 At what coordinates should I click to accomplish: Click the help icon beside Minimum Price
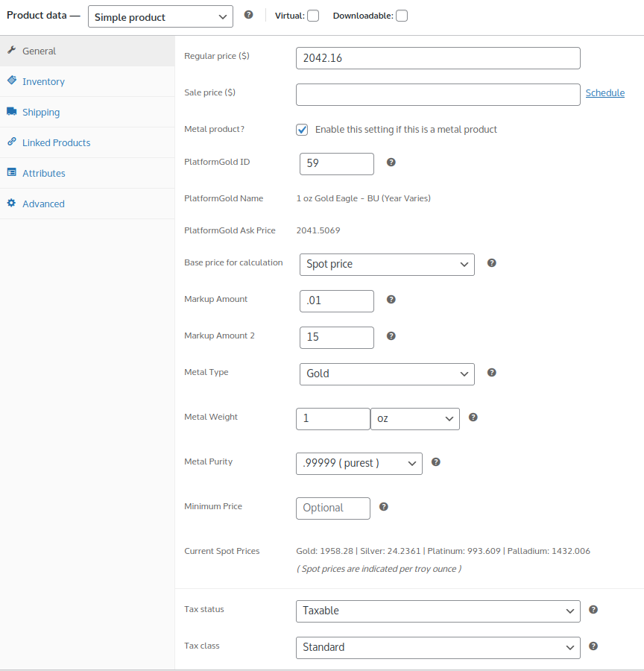click(x=384, y=507)
